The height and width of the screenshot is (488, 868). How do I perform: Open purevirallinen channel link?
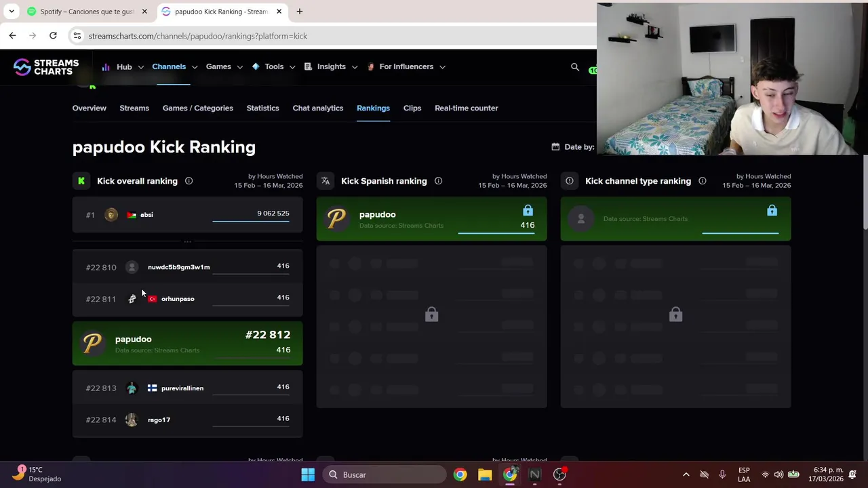click(182, 388)
